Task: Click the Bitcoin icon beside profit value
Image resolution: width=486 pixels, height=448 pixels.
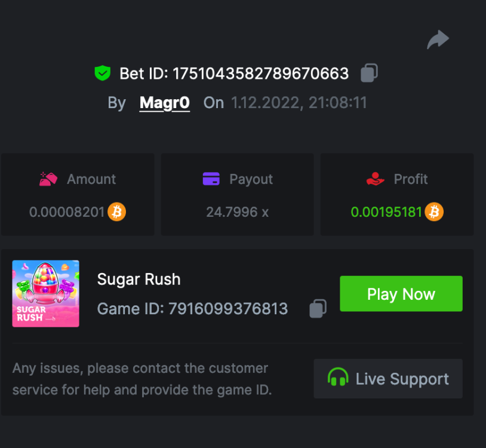Action: 434,211
